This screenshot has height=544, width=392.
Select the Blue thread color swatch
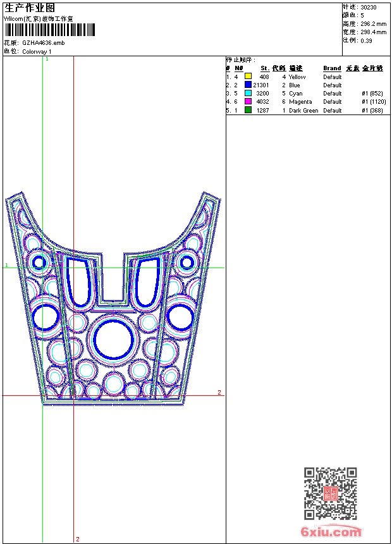(248, 85)
